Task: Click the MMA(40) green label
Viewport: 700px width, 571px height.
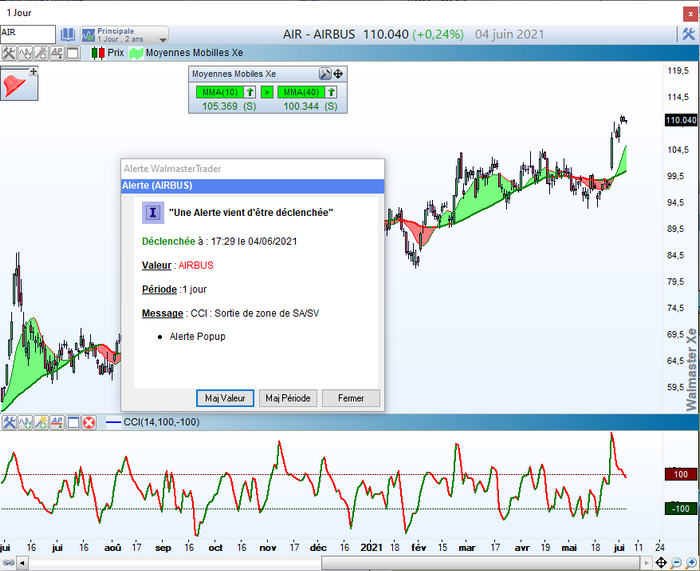Action: coord(301,92)
